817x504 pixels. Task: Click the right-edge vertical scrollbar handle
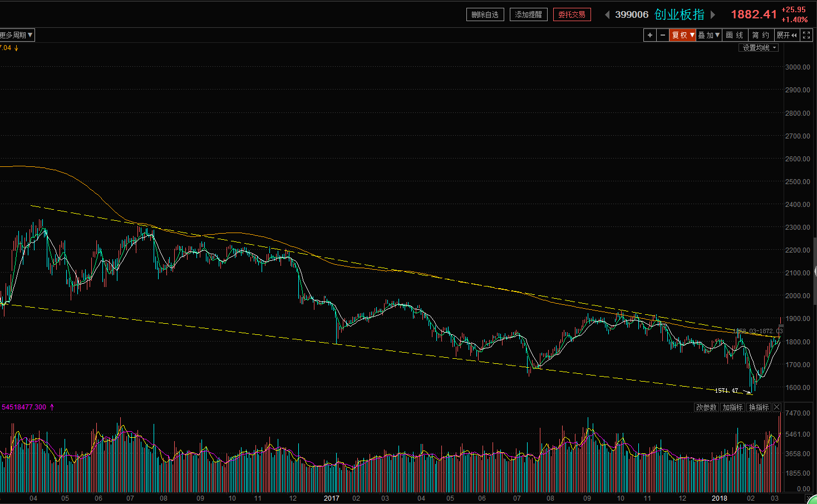click(815, 271)
